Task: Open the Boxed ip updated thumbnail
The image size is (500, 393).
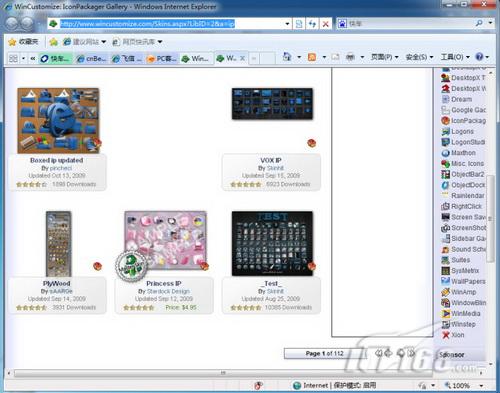Action: click(x=58, y=120)
